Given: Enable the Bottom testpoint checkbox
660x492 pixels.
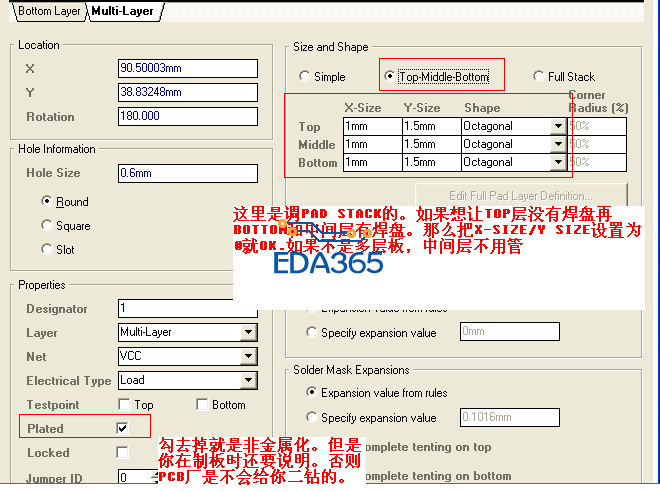Looking at the screenshot, I should (x=202, y=404).
